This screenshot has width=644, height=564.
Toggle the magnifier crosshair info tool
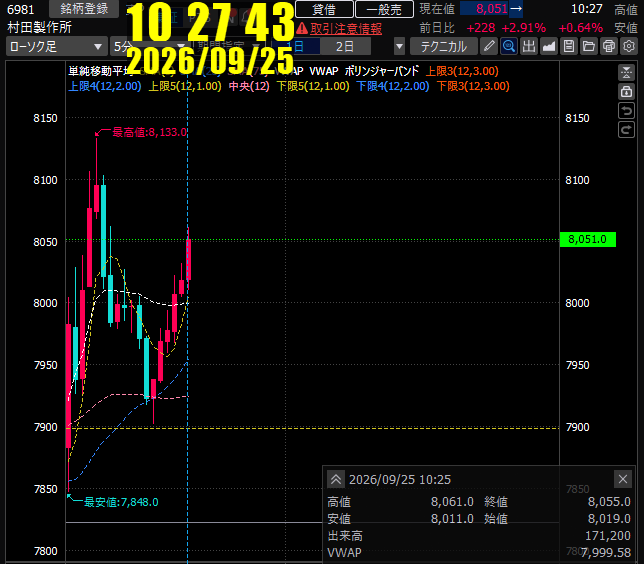click(x=509, y=46)
